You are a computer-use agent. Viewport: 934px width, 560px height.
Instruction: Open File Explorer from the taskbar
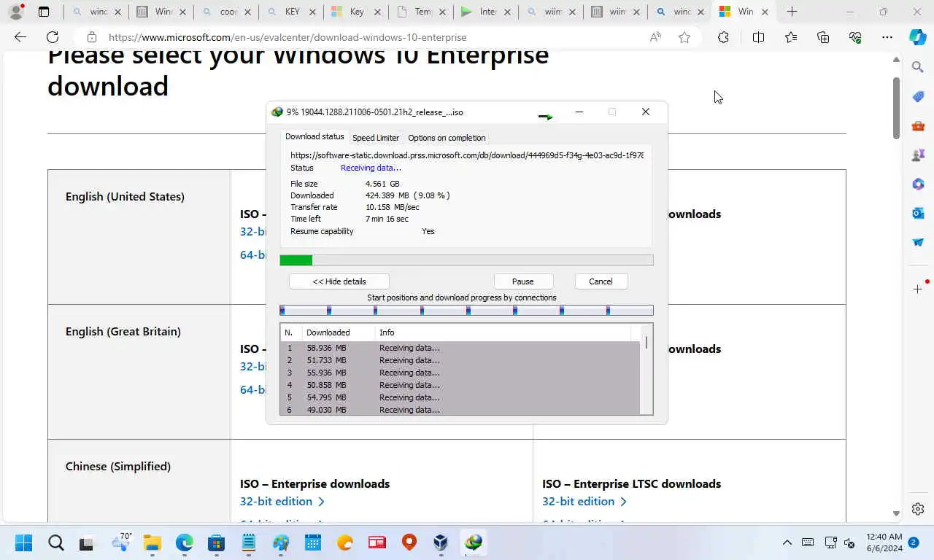pyautogui.click(x=152, y=542)
